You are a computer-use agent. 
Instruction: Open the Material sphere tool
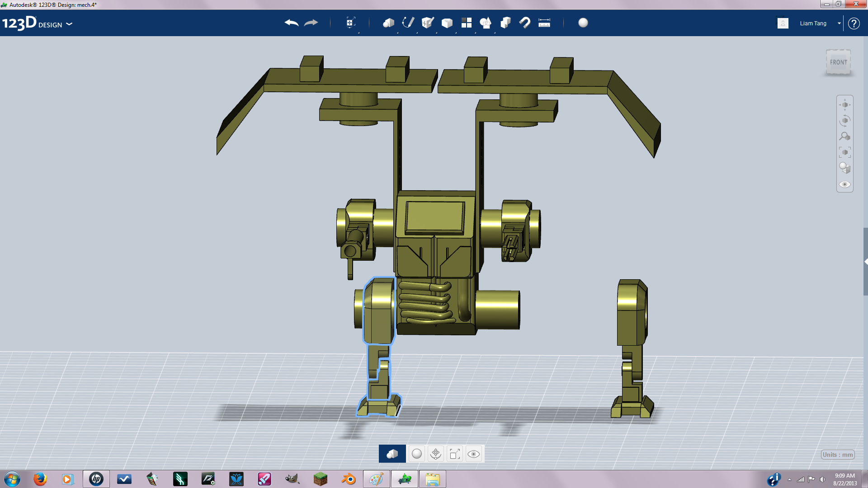click(x=583, y=23)
